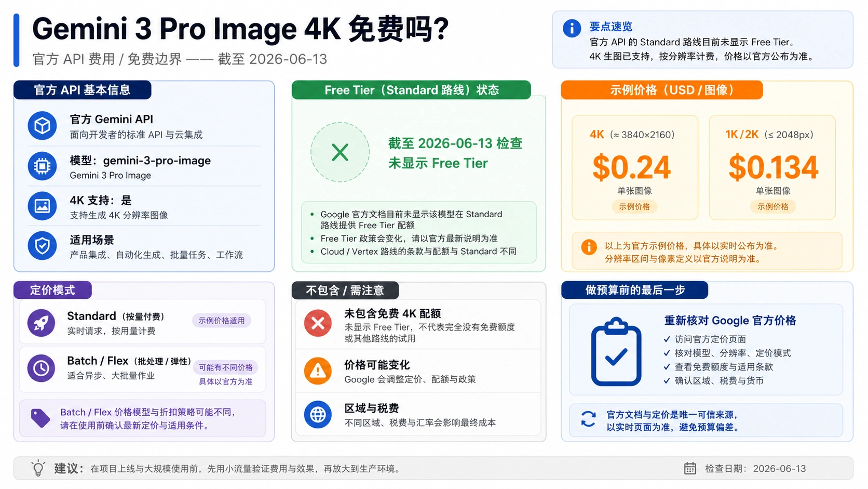Click the calendar icon beside 检查日期
This screenshot has height=489, width=868.
coord(690,468)
